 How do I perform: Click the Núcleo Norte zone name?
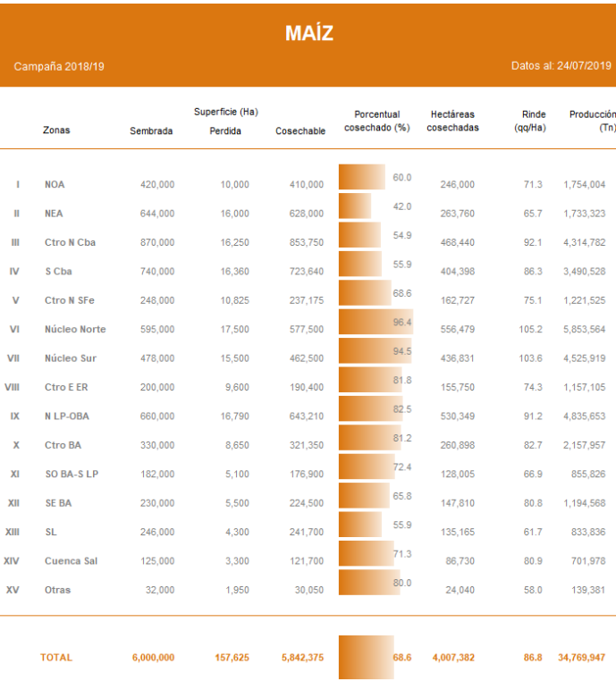point(75,329)
